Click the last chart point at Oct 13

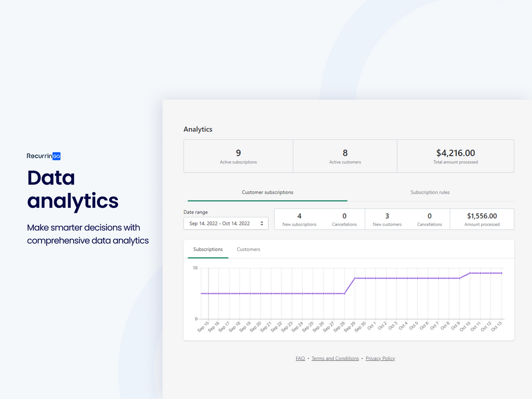(x=502, y=273)
